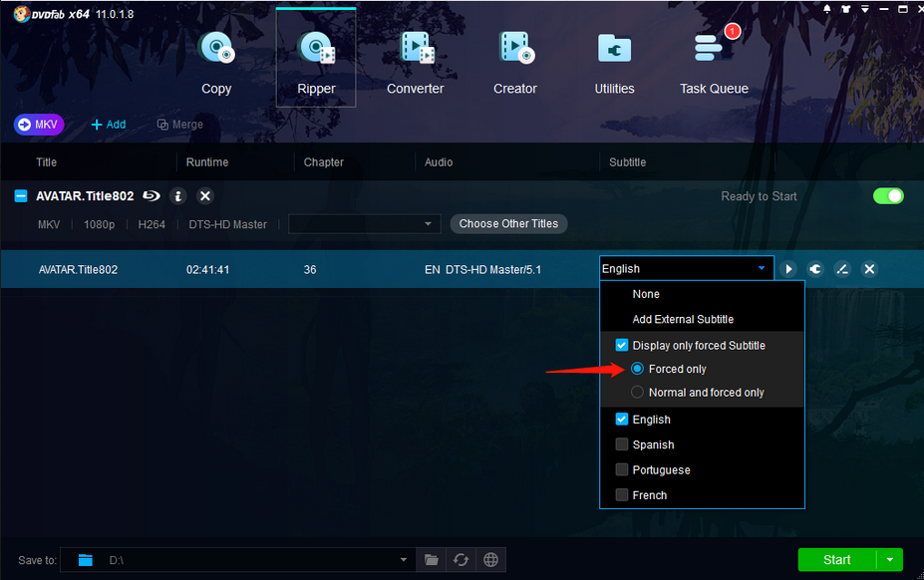Open the Ripper module
The image size is (924, 580).
tap(316, 62)
